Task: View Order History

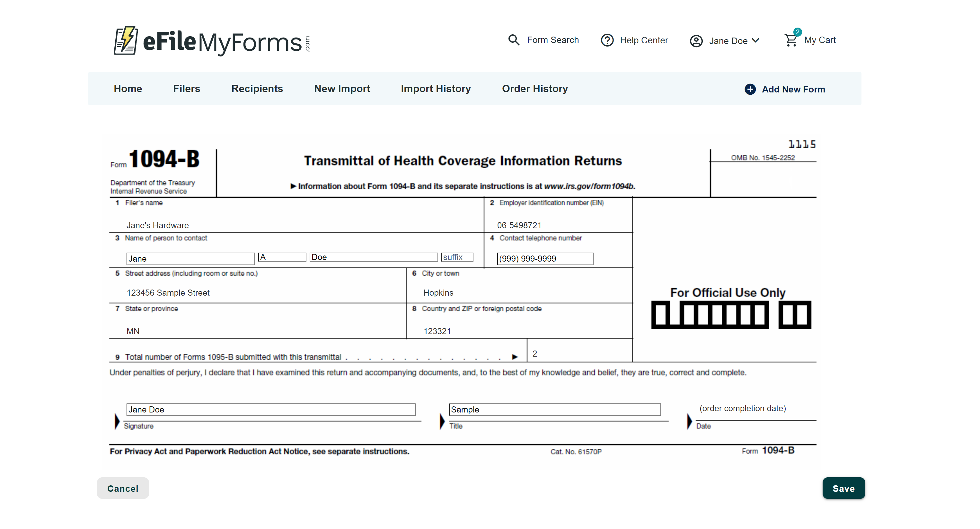Action: pos(535,89)
